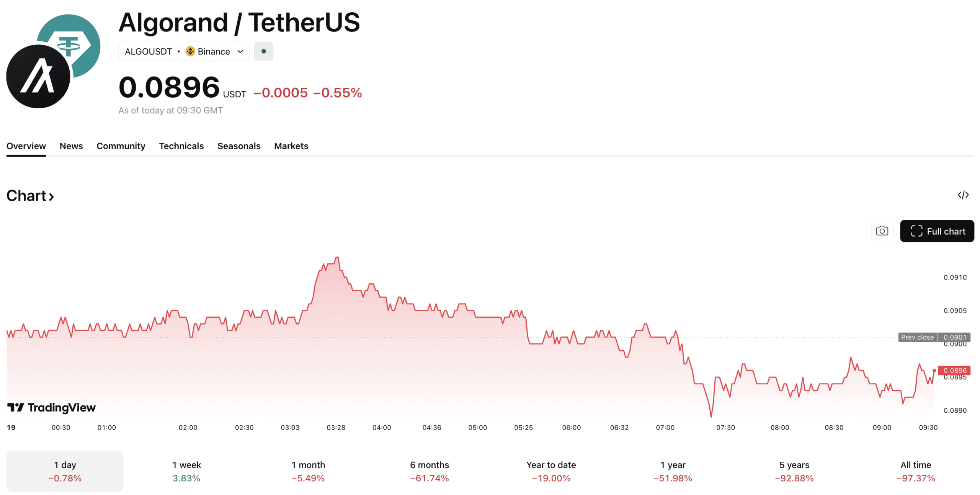Click the green market status dot
Viewport: 980px width, 495px height.
[x=263, y=51]
